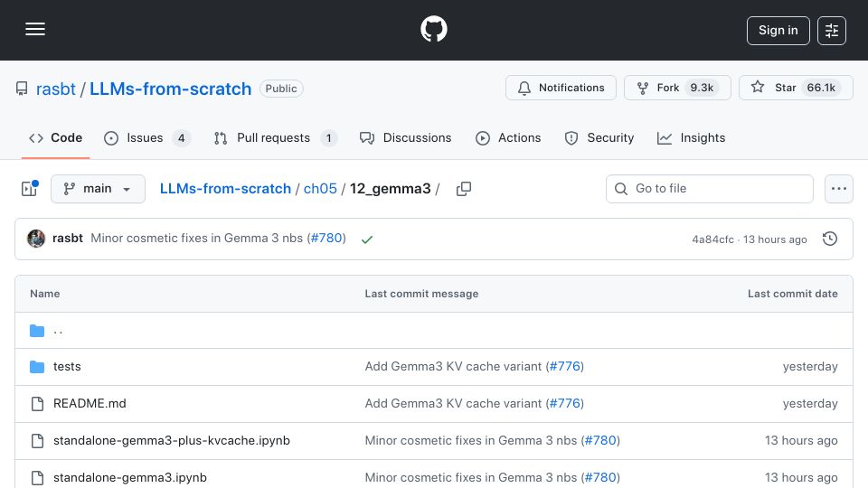
Task: Open the hamburger navigation menu
Action: coord(35,29)
